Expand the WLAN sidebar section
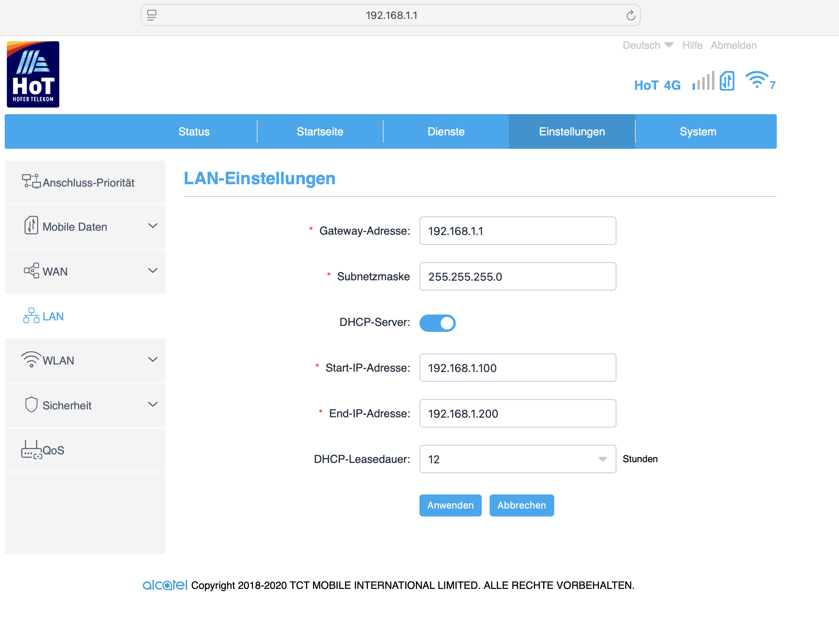The width and height of the screenshot is (839, 644). 153,360
